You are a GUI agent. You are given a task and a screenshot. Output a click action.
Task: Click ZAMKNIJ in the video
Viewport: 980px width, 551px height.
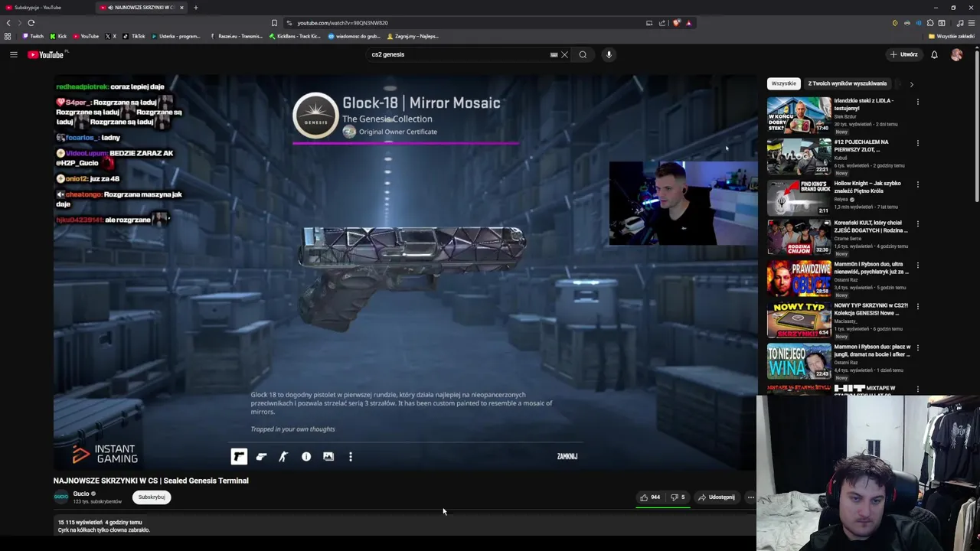coord(567,456)
